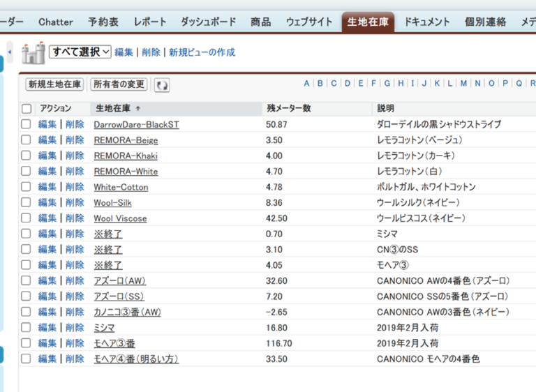Switch to the ウェブサイト tab
The width and height of the screenshot is (536, 392).
pos(309,22)
